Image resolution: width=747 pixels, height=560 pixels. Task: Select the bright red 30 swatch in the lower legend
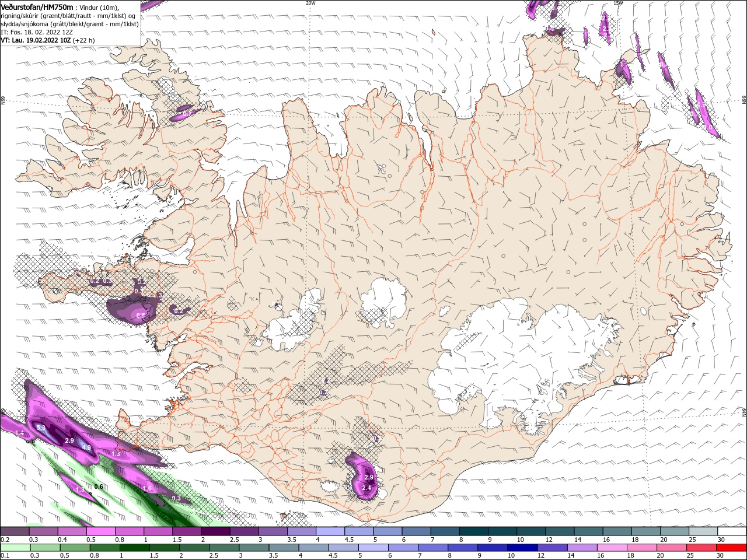click(x=731, y=548)
